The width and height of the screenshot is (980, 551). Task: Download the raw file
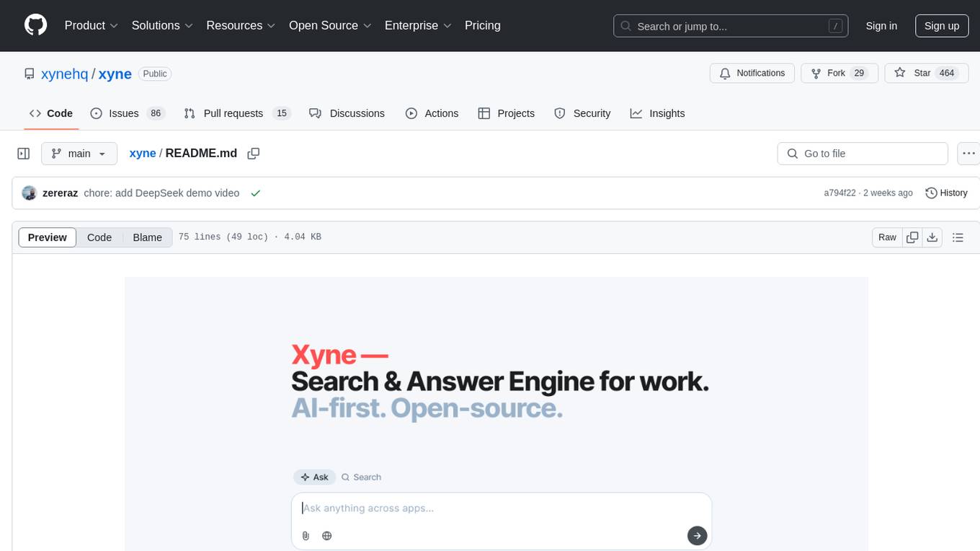point(932,237)
